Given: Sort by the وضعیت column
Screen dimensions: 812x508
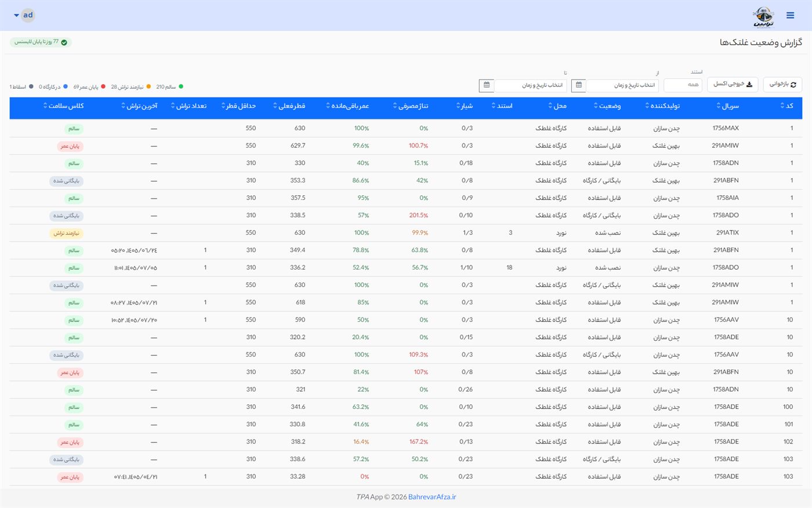Looking at the screenshot, I should [x=607, y=106].
